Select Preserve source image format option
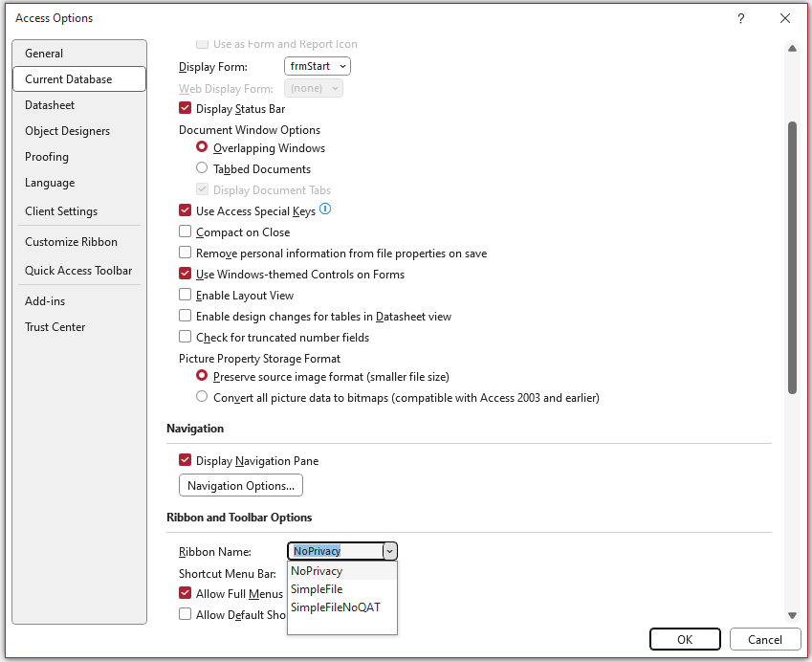 (202, 376)
